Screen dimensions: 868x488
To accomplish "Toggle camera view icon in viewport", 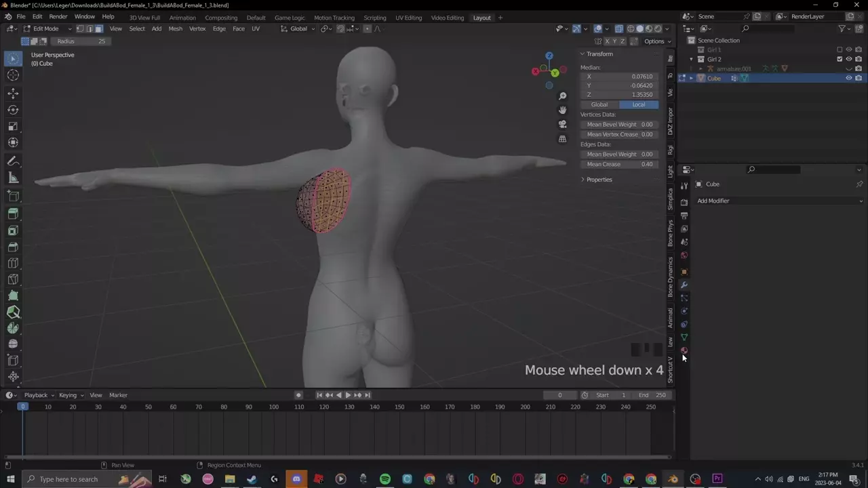I will tap(562, 124).
